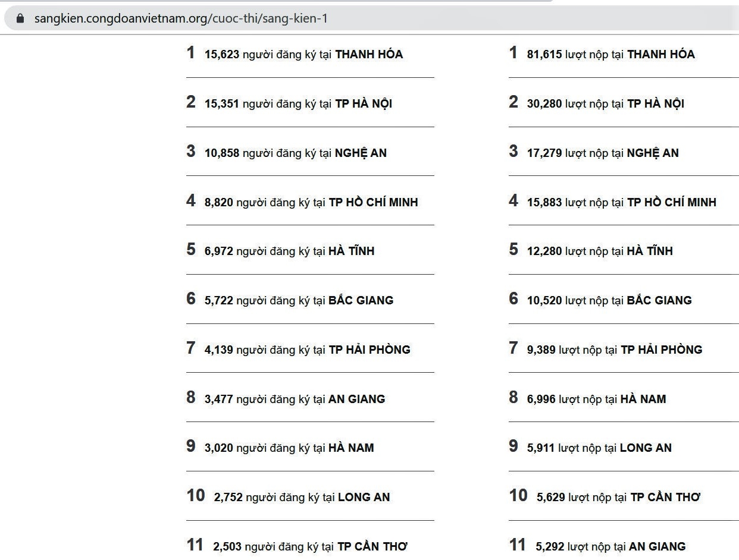This screenshot has width=739, height=560.
Task: Click 3,477 người đăng ký AN GIANG row
Action: tap(295, 399)
